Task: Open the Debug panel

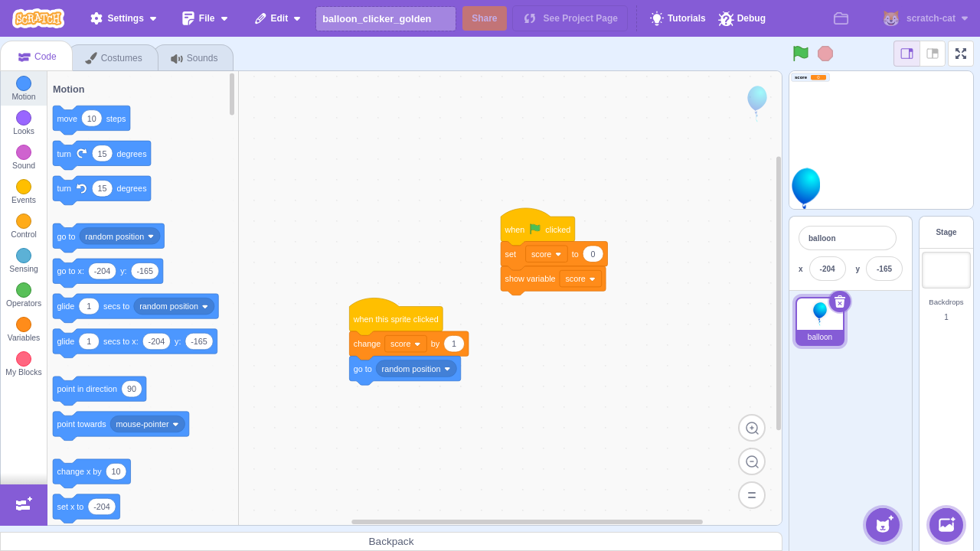Action: click(x=742, y=18)
